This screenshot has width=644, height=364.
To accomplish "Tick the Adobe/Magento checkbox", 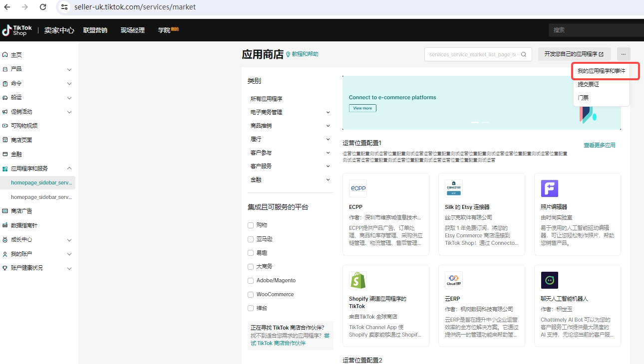I will point(251,281).
